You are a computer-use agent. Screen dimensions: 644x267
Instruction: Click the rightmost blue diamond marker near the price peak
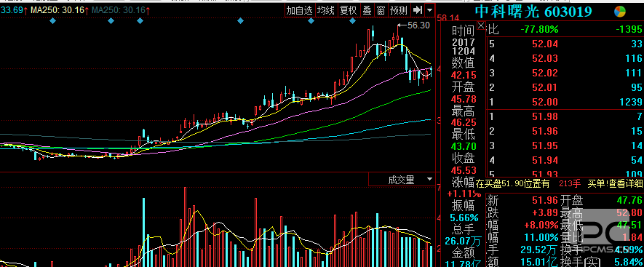coord(352,20)
